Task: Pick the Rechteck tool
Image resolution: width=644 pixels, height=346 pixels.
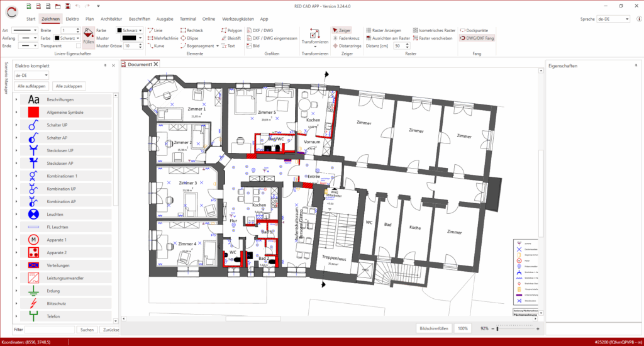Action: (191, 30)
